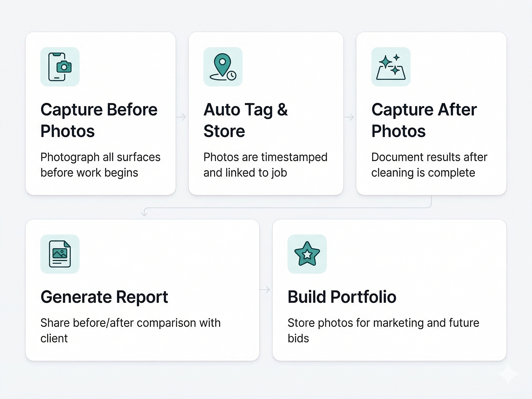Click the clock badge beside the location pin
Image resolution: width=532 pixels, height=399 pixels.
[x=232, y=76]
